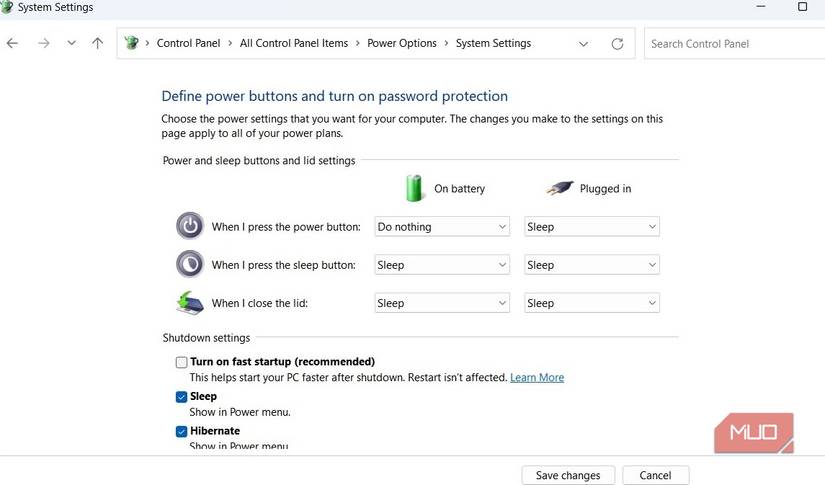Refresh the Control Panel page

pyautogui.click(x=617, y=44)
